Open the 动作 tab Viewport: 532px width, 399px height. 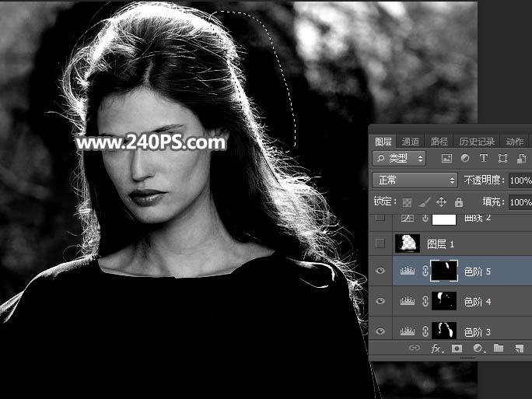[x=515, y=141]
